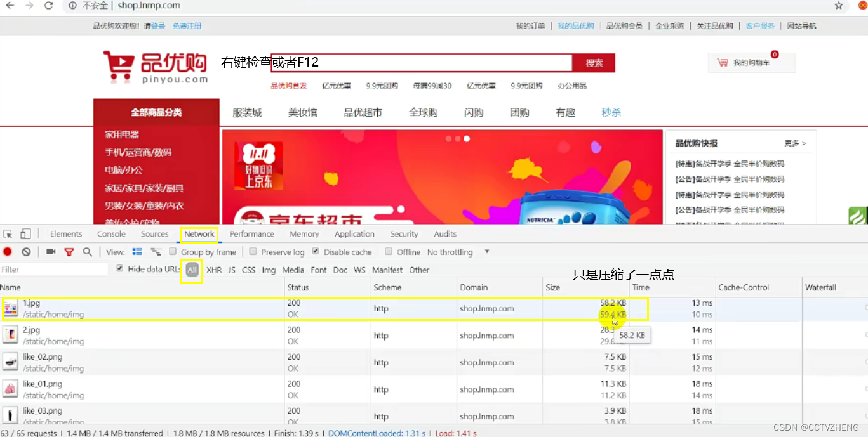
Task: Select show overview view icon
Action: click(156, 252)
